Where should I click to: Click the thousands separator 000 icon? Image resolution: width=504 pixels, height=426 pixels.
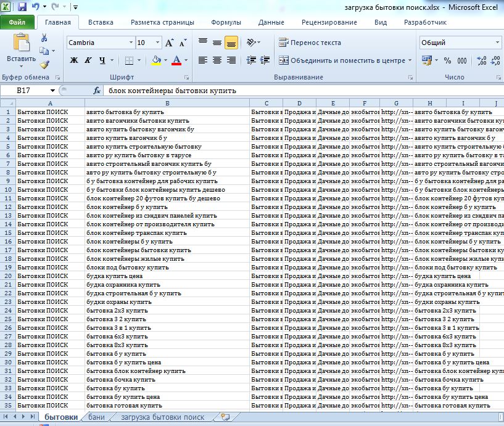point(462,60)
